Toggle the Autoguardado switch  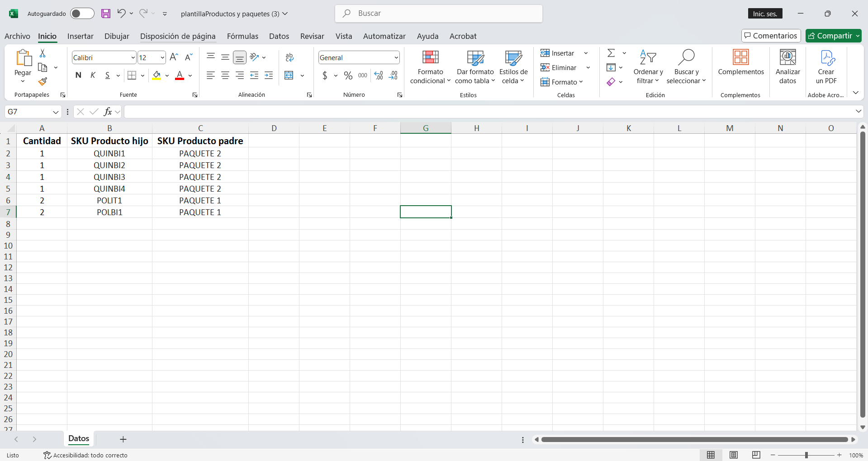coord(82,14)
